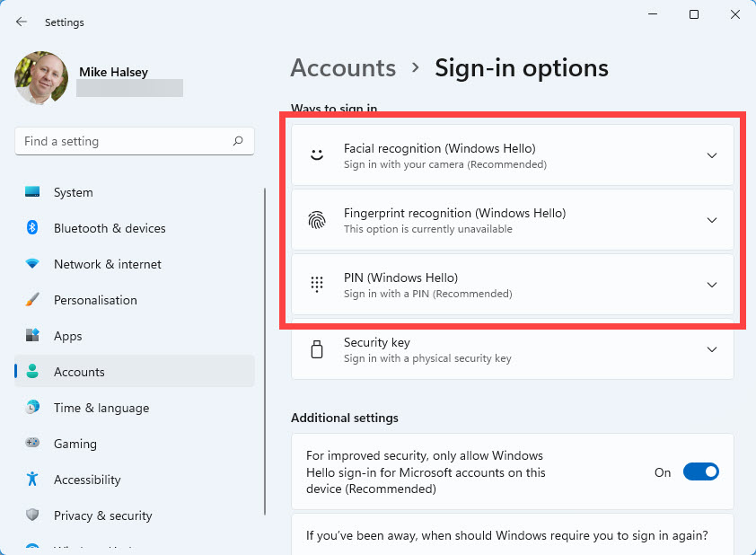Click the Find a setting search box

pyautogui.click(x=126, y=141)
